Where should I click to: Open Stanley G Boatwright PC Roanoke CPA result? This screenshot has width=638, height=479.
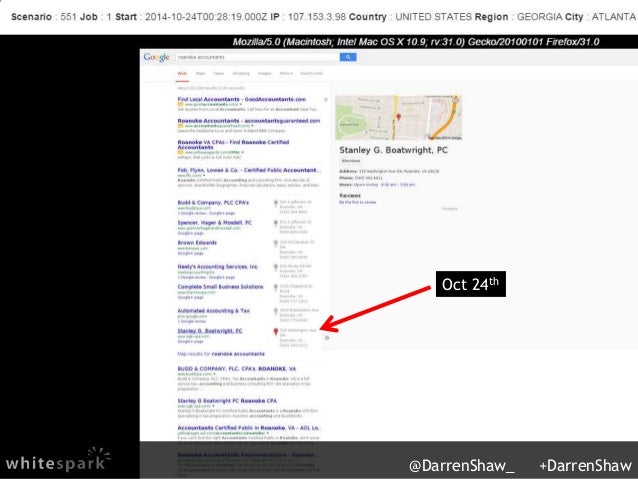[227, 401]
